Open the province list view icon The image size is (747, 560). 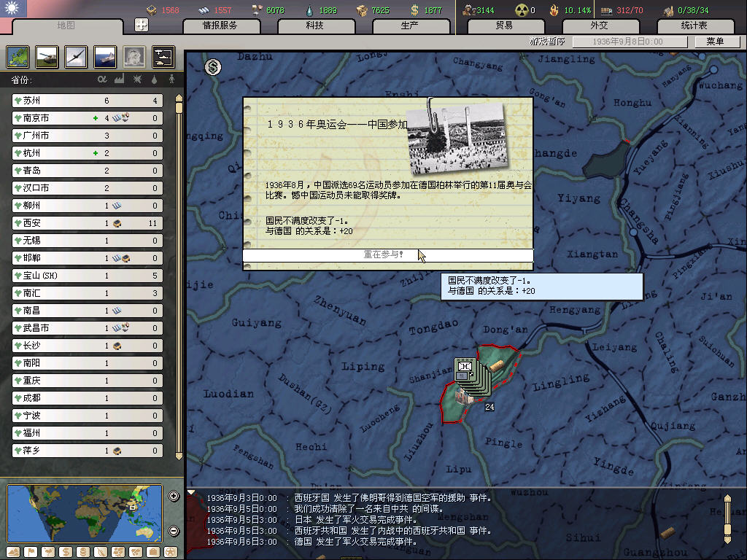click(x=18, y=57)
